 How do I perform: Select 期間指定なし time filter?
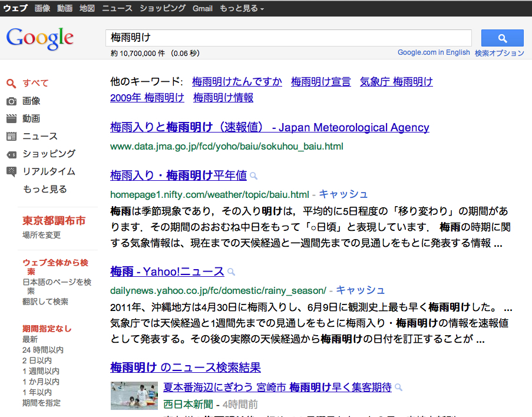47,329
